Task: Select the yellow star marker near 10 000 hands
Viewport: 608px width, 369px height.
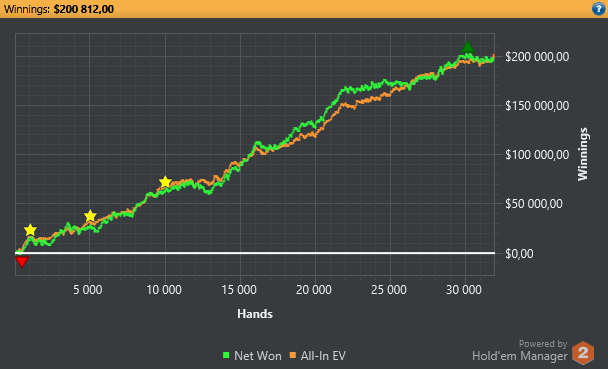Action: point(165,181)
